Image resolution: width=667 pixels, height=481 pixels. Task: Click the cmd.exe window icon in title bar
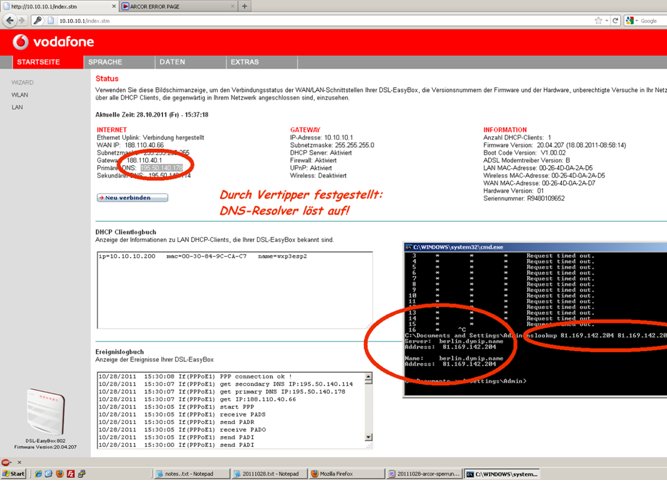click(408, 247)
